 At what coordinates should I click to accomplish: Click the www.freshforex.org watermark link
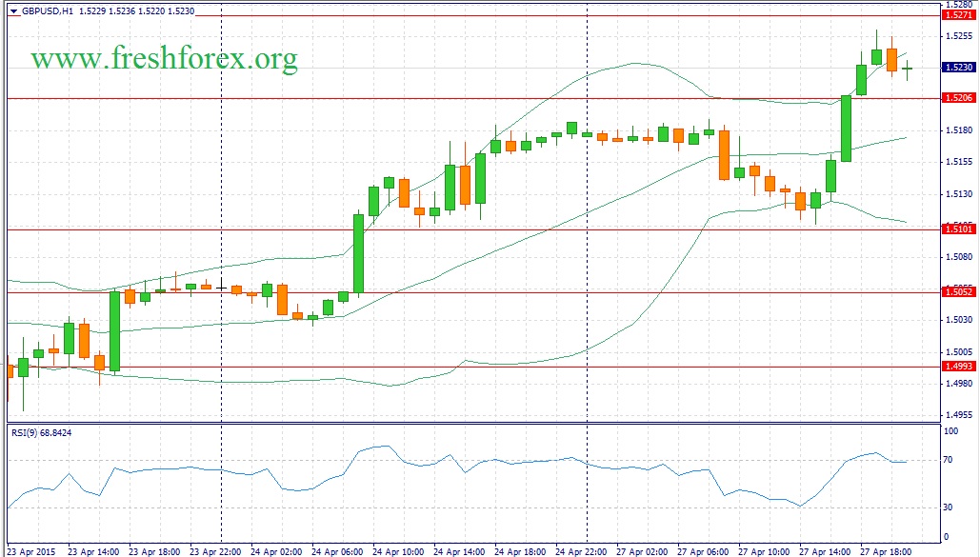(x=164, y=60)
